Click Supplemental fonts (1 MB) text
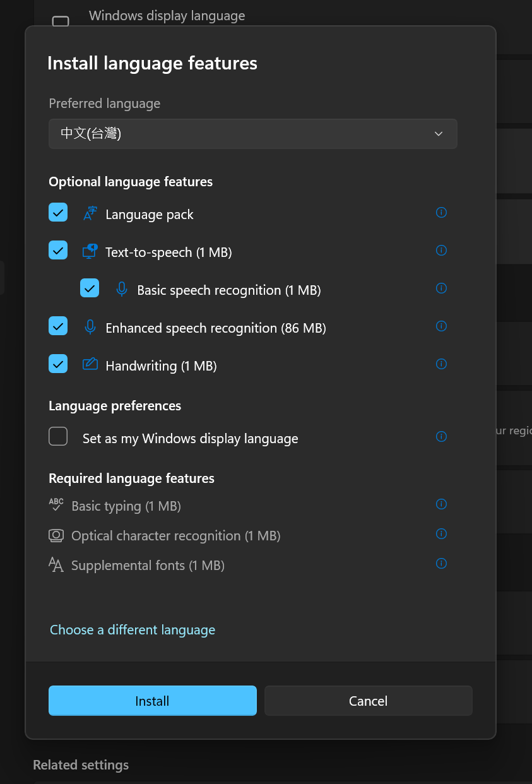This screenshot has height=784, width=532. point(148,566)
